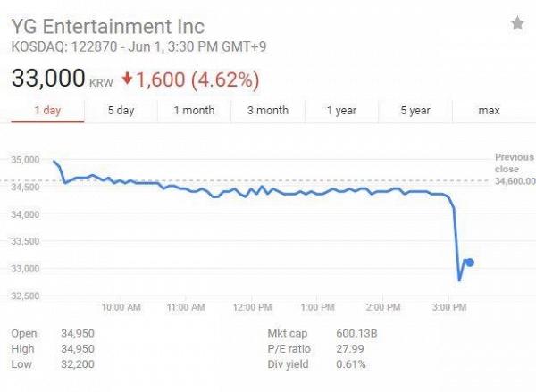
Task: Select the 1 year tab
Action: 341,111
